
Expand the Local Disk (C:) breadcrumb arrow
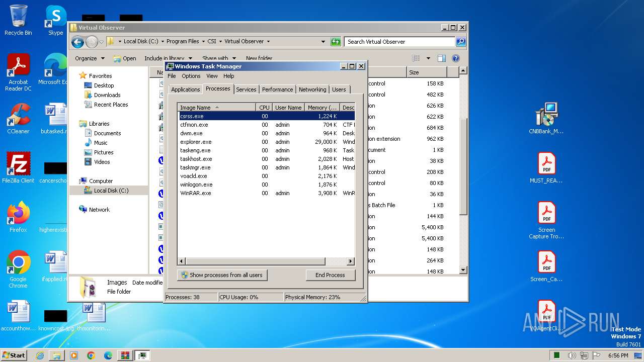click(x=162, y=42)
